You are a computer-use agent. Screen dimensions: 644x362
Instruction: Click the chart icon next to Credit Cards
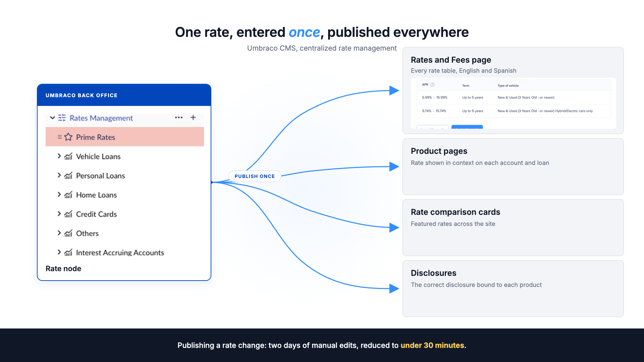[68, 214]
